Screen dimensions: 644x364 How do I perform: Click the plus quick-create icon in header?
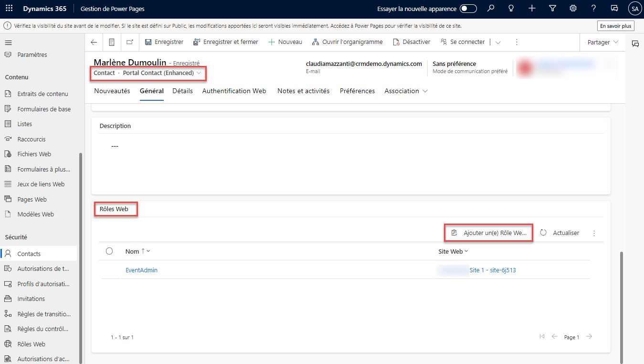click(532, 9)
